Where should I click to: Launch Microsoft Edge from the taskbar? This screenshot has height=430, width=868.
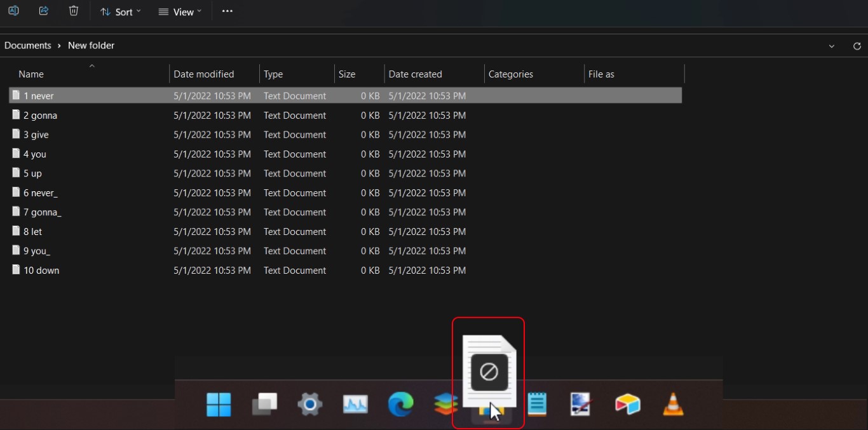point(401,404)
